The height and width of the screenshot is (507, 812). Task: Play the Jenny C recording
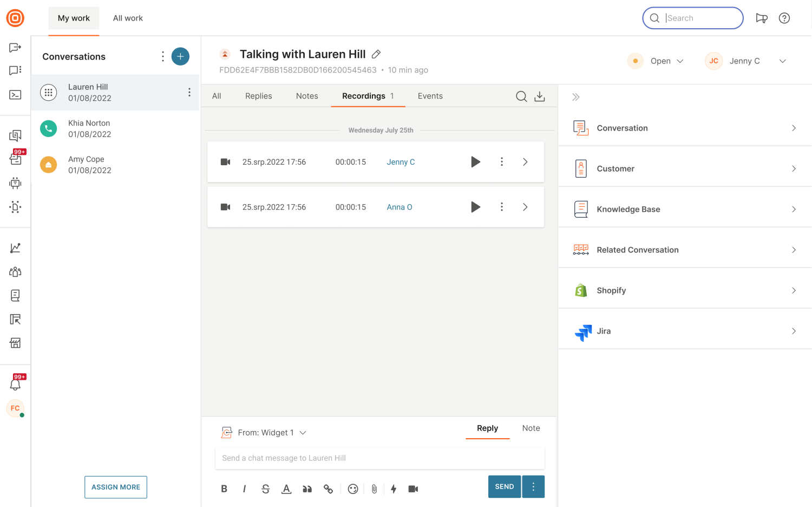tap(475, 162)
